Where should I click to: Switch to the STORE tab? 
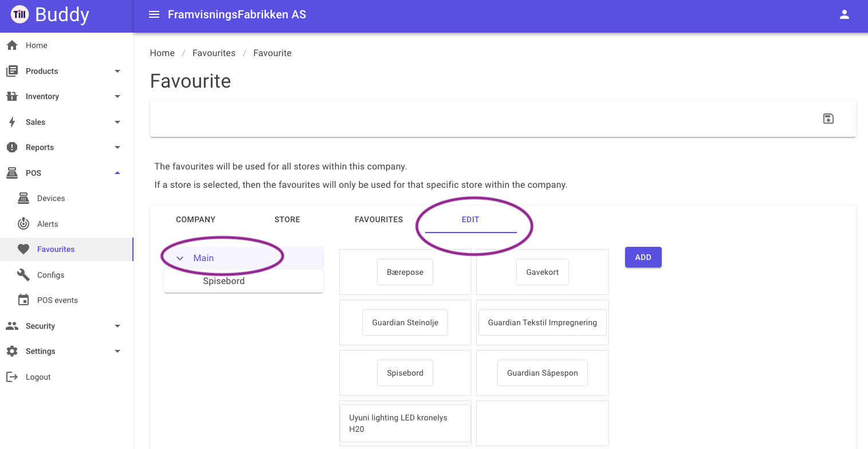click(x=287, y=219)
